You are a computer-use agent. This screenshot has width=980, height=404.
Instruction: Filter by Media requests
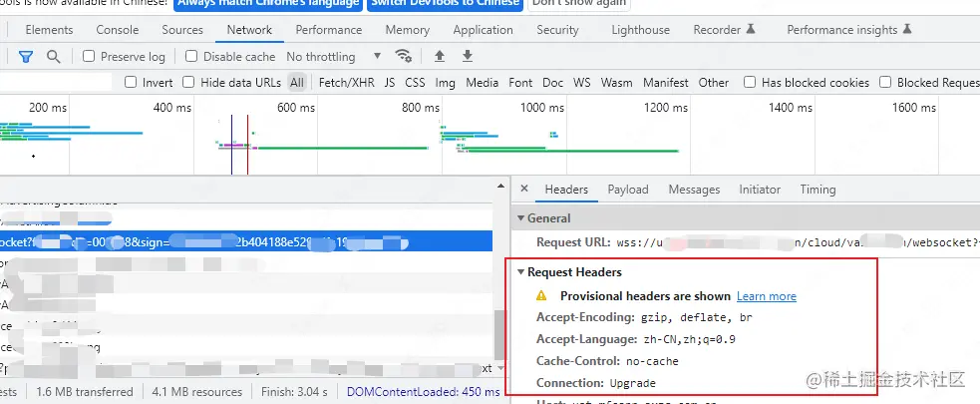pos(482,82)
